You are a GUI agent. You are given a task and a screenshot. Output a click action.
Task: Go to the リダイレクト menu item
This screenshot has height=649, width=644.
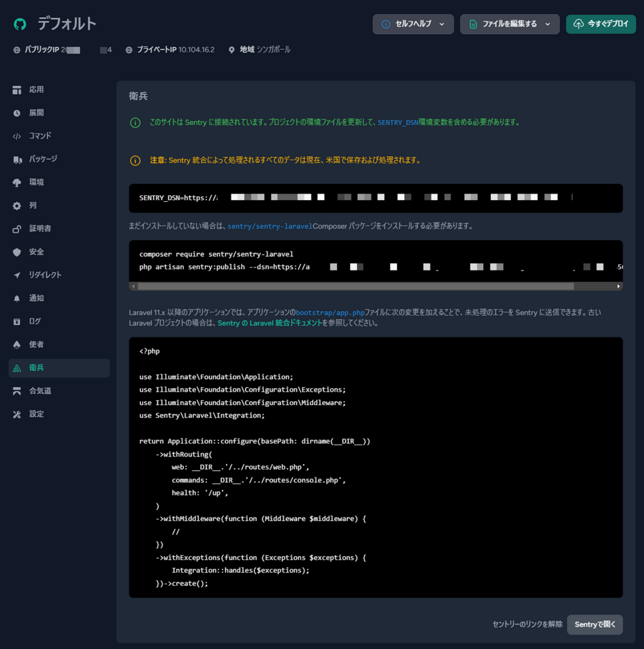point(59,275)
